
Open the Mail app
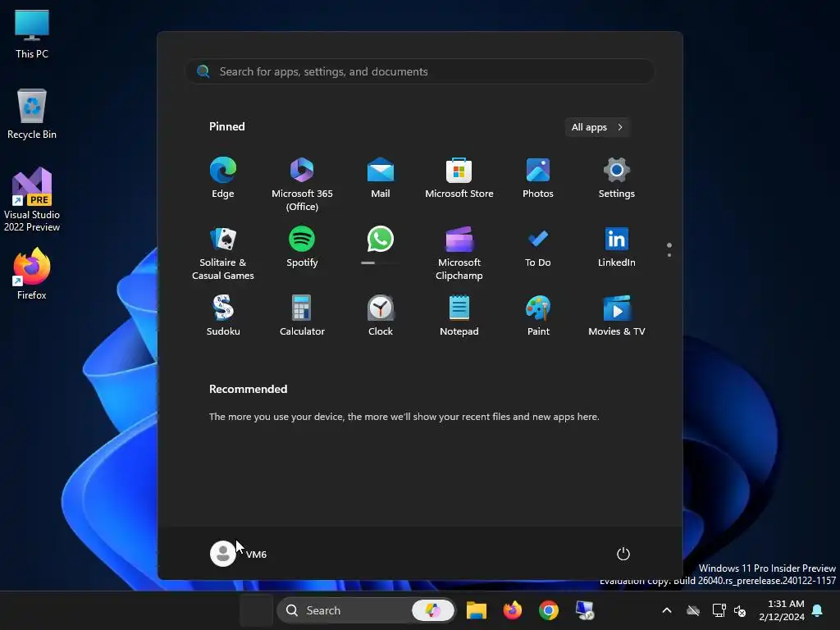tap(381, 178)
